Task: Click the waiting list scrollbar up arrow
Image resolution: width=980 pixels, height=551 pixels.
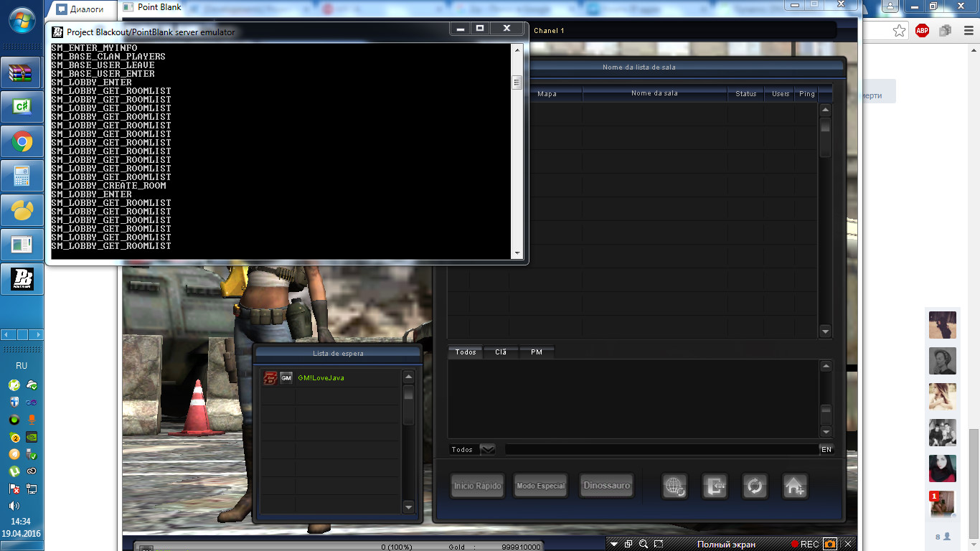Action: pyautogui.click(x=409, y=377)
